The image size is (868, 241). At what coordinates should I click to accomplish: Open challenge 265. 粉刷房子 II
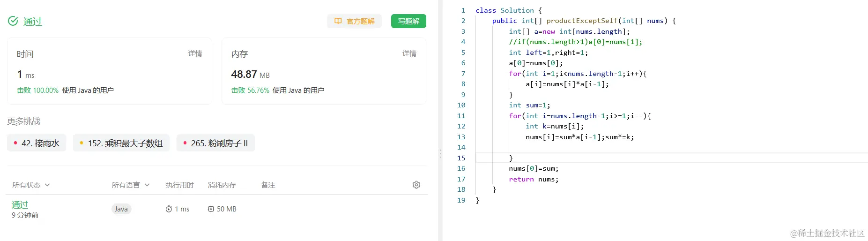click(215, 143)
